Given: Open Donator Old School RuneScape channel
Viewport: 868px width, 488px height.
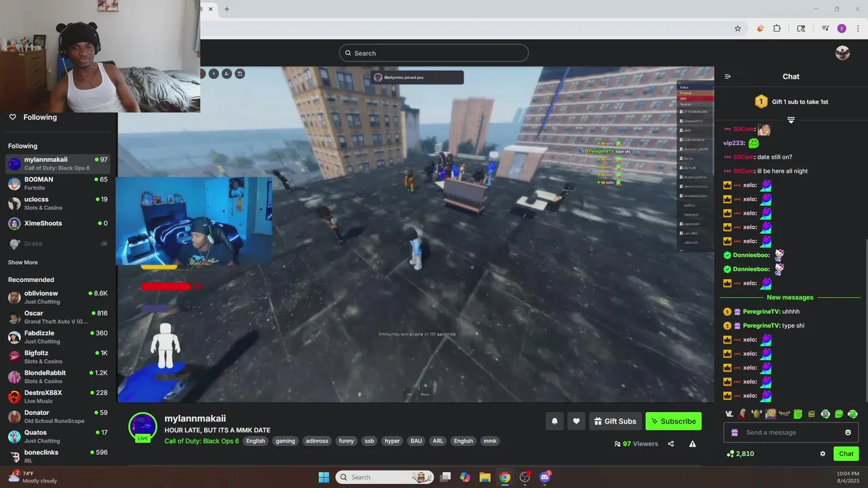Looking at the screenshot, I should pos(58,416).
